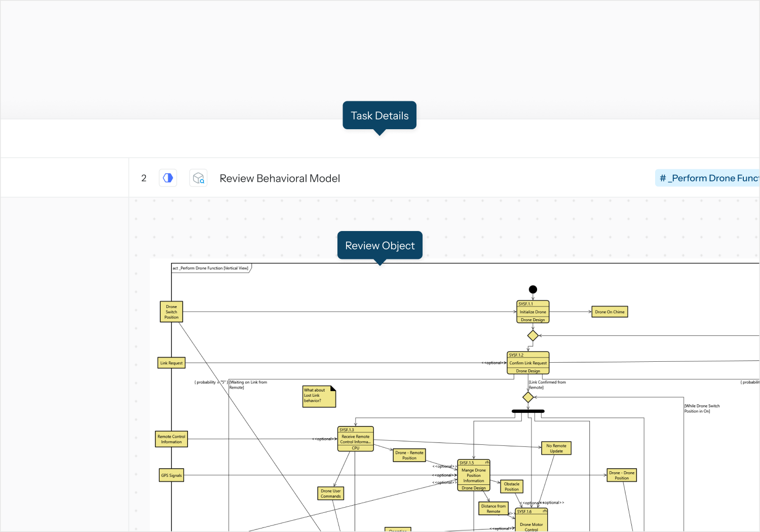Select the Remote Control Information parameter node
The height and width of the screenshot is (532, 760).
tap(171, 439)
